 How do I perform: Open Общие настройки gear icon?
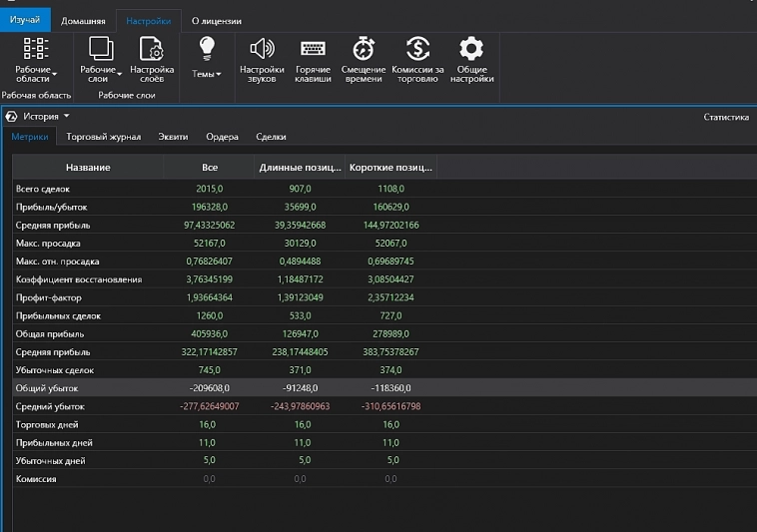pos(471,49)
